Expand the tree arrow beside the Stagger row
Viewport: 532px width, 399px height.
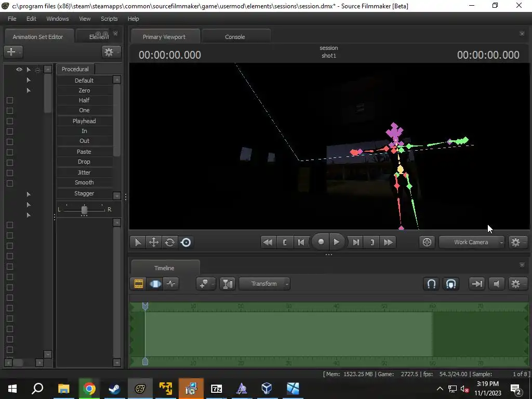click(29, 194)
